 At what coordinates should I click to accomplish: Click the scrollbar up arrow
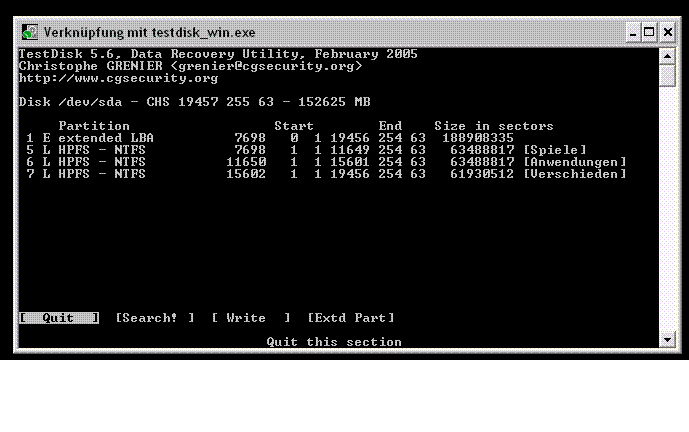point(667,56)
